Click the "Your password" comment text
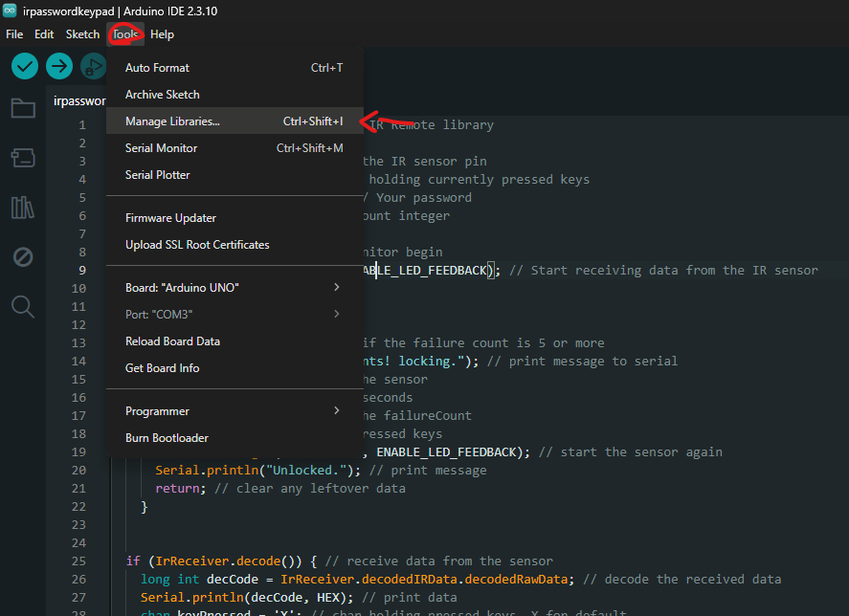 click(x=423, y=198)
